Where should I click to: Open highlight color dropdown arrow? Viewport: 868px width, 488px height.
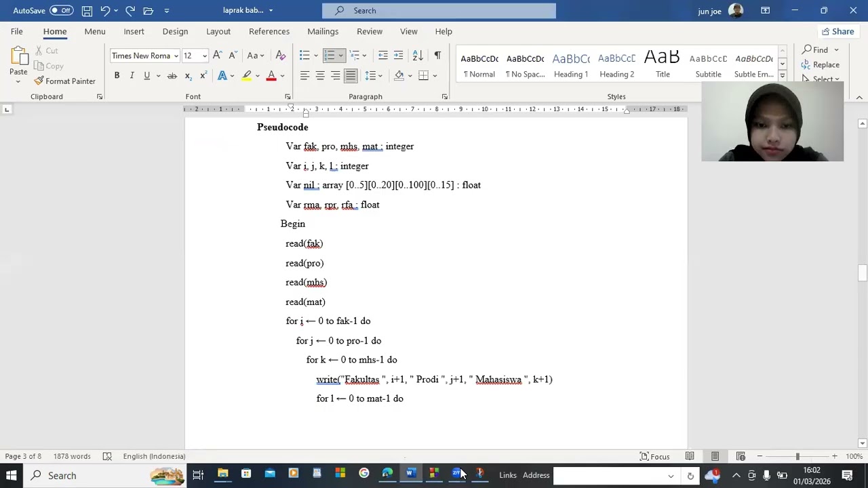[258, 76]
